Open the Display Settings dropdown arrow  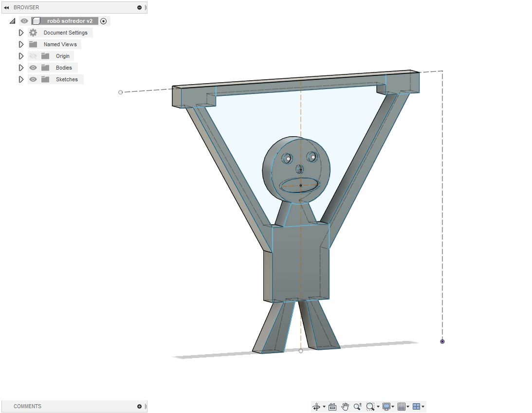coord(393,407)
